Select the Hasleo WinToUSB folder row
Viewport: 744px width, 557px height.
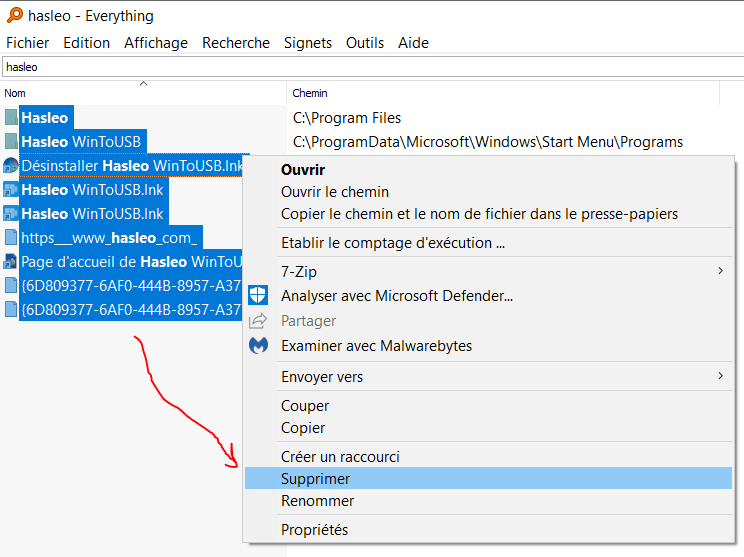[82, 141]
